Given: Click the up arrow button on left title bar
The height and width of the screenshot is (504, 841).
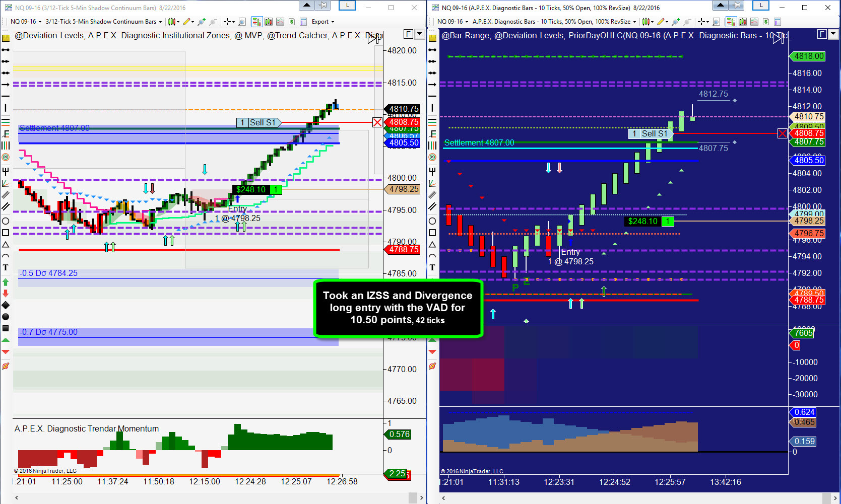Looking at the screenshot, I should (306, 6).
